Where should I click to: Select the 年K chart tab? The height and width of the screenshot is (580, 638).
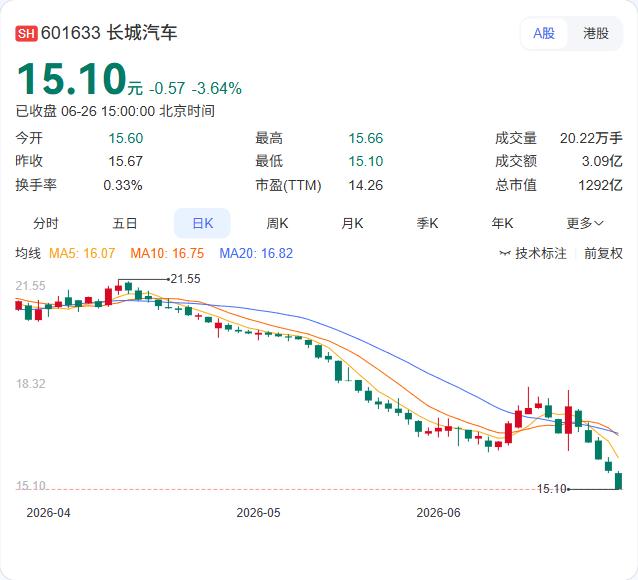502,223
